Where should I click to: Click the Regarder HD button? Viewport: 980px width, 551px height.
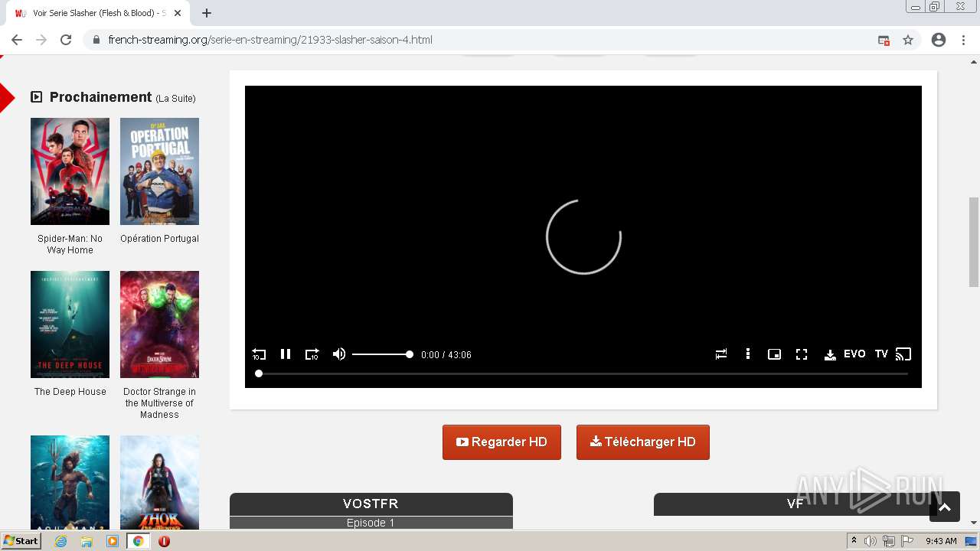[501, 442]
